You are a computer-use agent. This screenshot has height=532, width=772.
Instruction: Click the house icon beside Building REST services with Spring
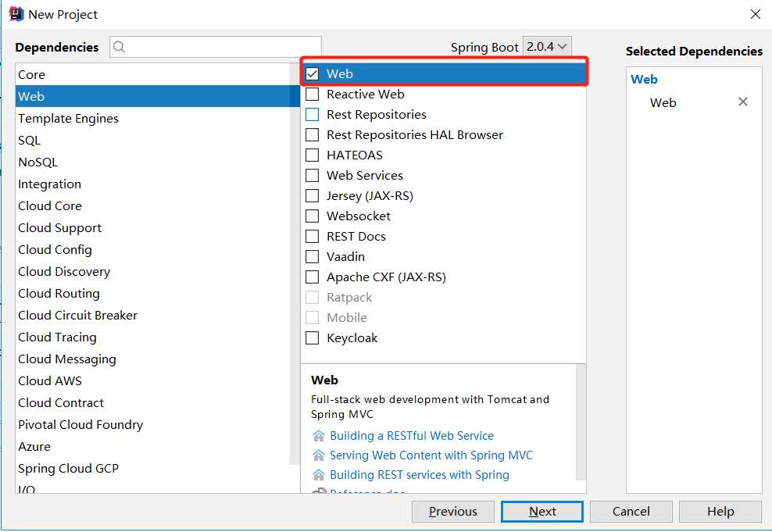[x=319, y=475]
